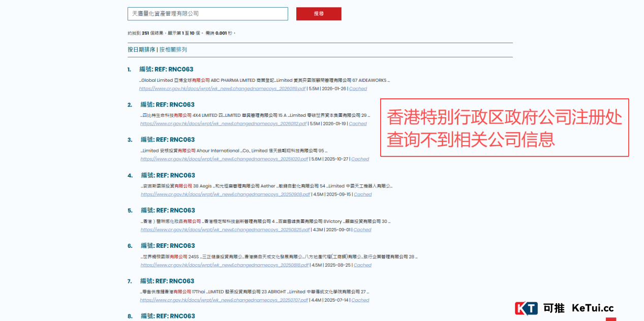Viewport: 644px width, 321px height.
Task: Click snippet mentioning 馨琳娜化妝品有限公司
Action: pos(266,221)
